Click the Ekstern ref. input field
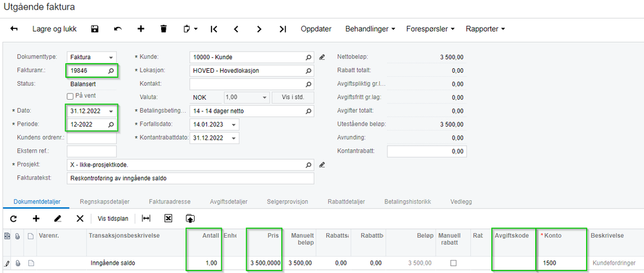The height and width of the screenshot is (273, 644). tap(92, 151)
